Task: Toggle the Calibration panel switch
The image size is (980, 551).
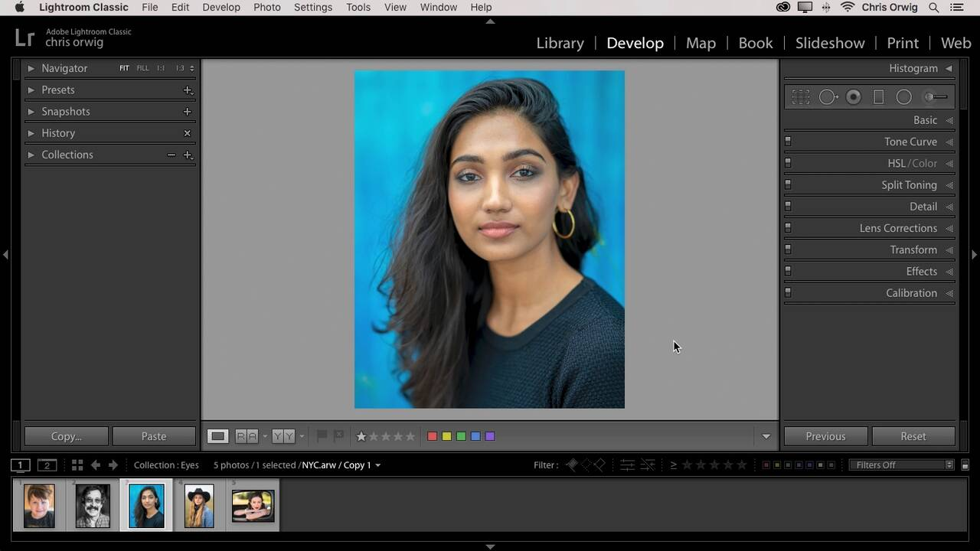Action: pyautogui.click(x=788, y=293)
